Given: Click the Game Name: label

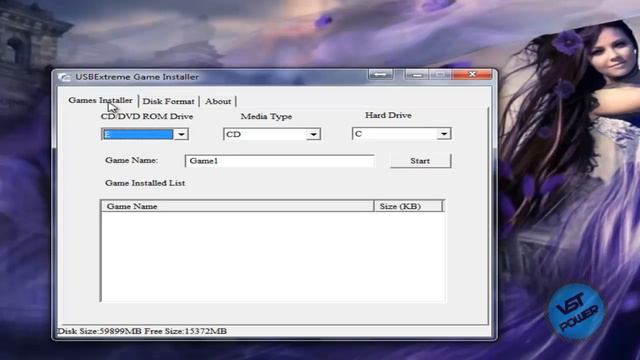Looking at the screenshot, I should coord(131,160).
